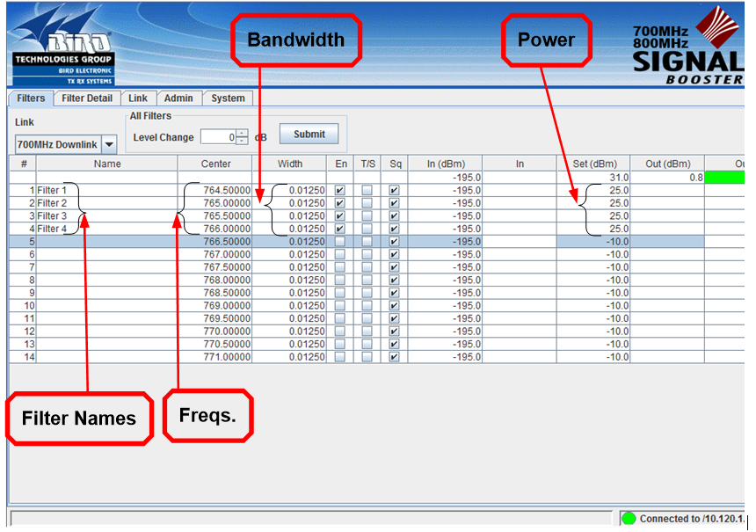Open the Admin tab
The height and width of the screenshot is (532, 756).
point(178,98)
